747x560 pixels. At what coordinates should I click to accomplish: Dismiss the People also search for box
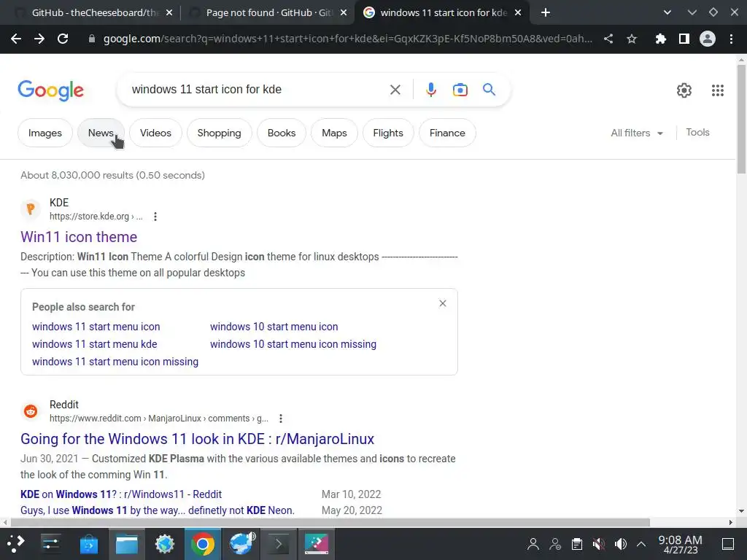pyautogui.click(x=443, y=303)
